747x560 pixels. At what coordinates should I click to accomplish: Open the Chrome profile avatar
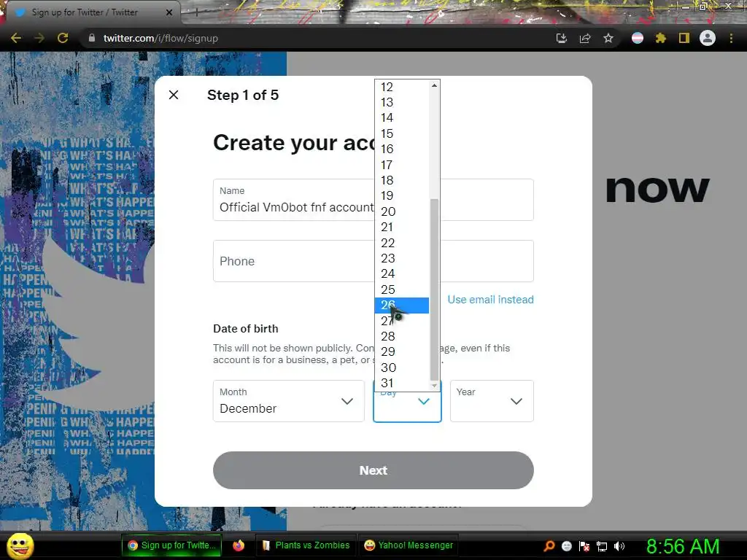coord(708,38)
